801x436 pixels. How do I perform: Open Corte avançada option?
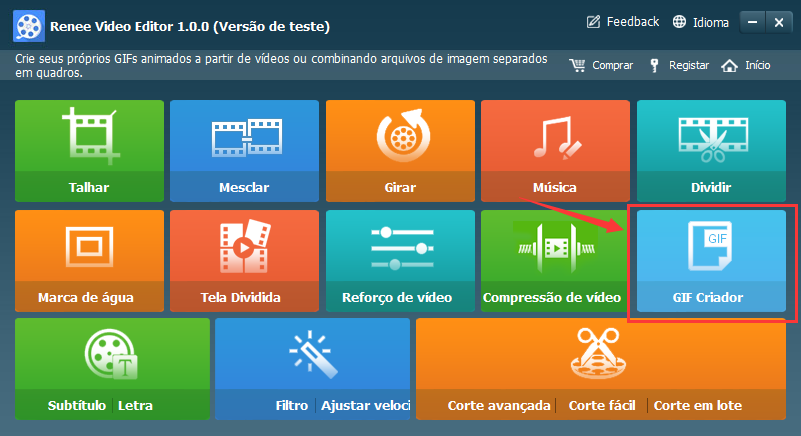point(499,406)
